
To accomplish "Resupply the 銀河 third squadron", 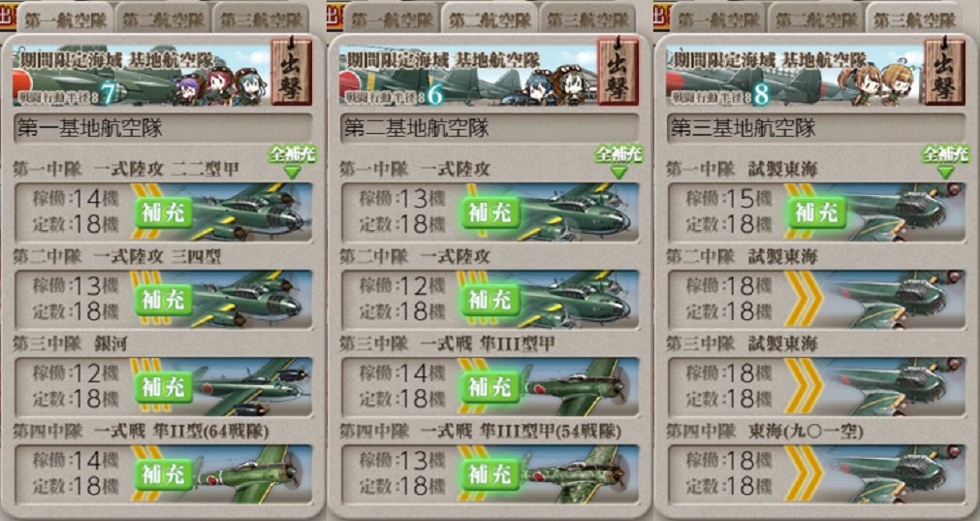I will click(164, 387).
